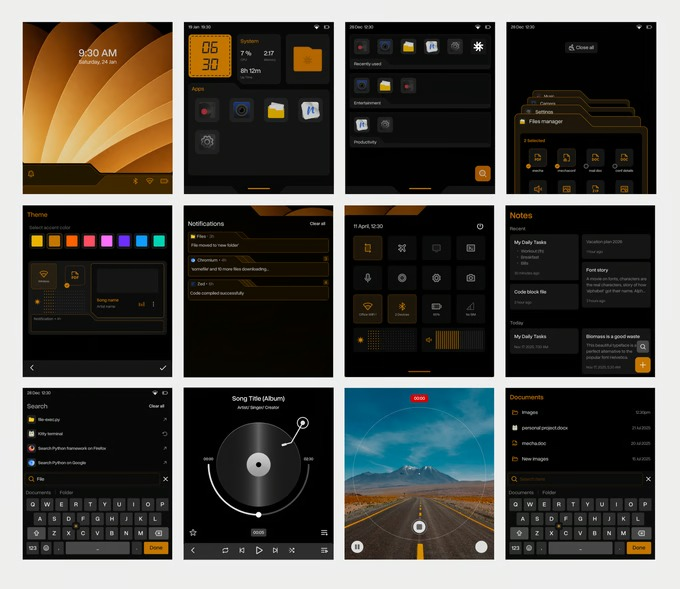680x589 pixels.
Task: Select the Folder tab above the Search keyboard
Action: pos(66,492)
